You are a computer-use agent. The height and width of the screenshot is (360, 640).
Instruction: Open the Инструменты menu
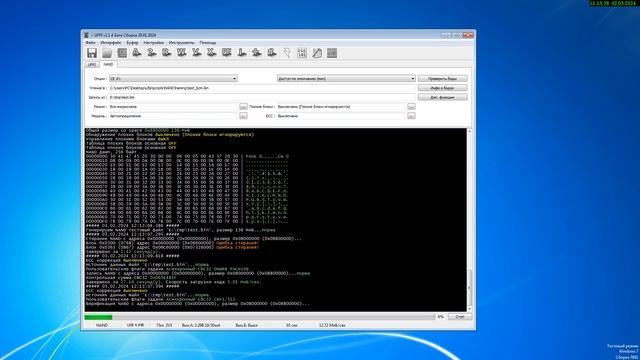pos(182,42)
